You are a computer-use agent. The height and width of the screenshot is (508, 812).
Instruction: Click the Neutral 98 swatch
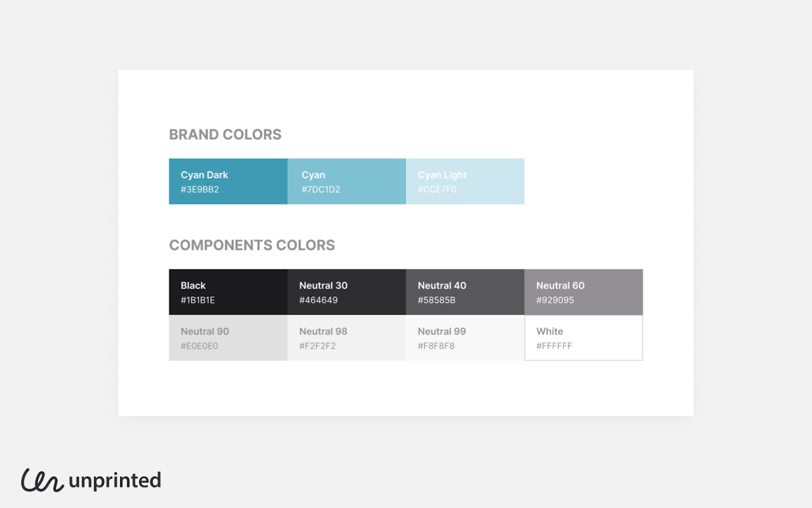[346, 338]
